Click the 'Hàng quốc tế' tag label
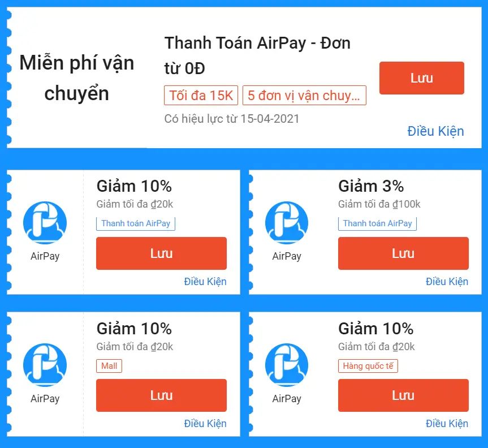Image resolution: width=488 pixels, height=448 pixels. coord(368,365)
